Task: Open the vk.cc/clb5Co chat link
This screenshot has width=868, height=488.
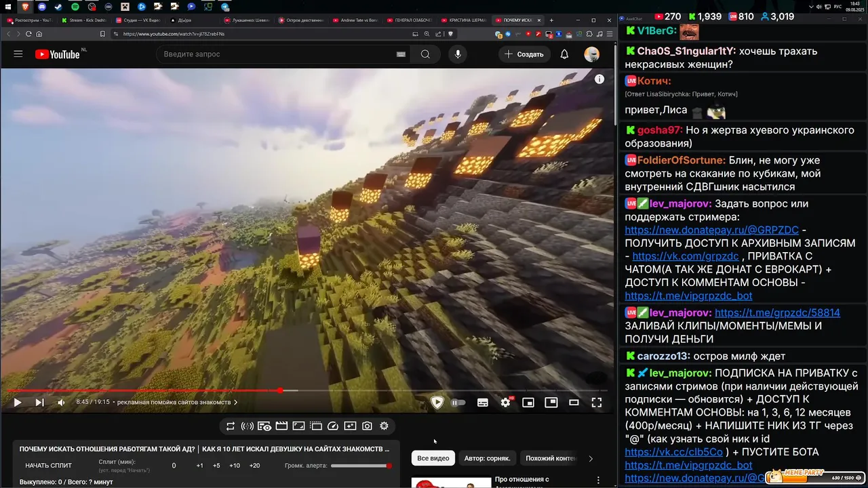Action: point(673,452)
